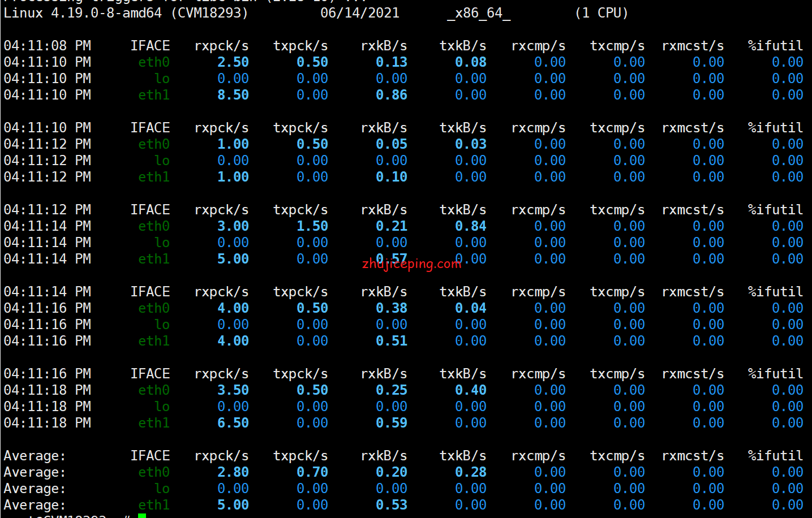The image size is (812, 518).
Task: Select lo in the 04:11:18 PM row
Action: coord(162,407)
